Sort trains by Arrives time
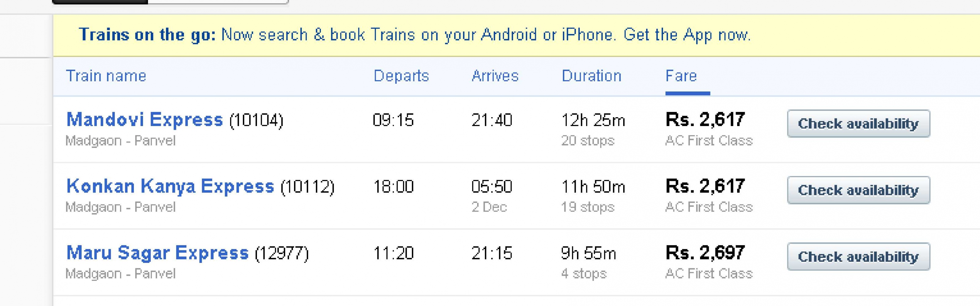 pyautogui.click(x=495, y=76)
